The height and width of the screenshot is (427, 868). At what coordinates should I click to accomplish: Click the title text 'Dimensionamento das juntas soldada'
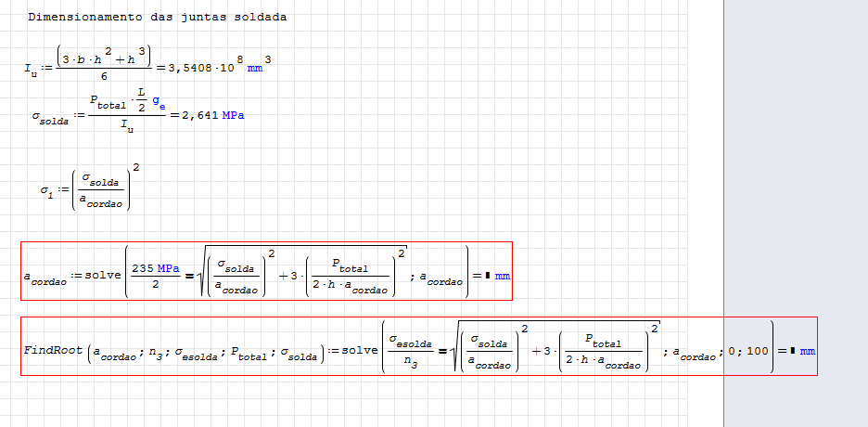coord(157,17)
